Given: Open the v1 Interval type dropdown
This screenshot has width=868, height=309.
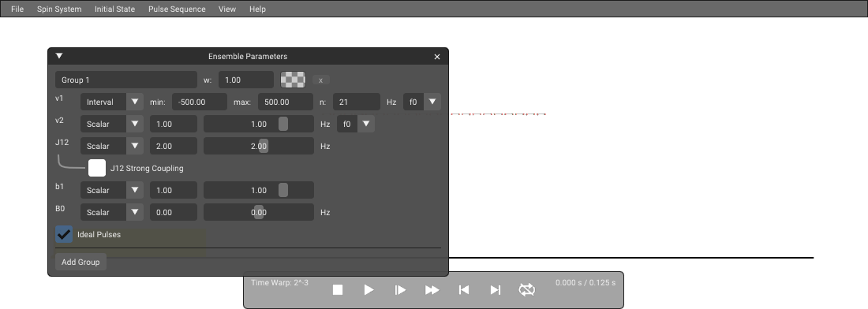Looking at the screenshot, I should point(112,102).
